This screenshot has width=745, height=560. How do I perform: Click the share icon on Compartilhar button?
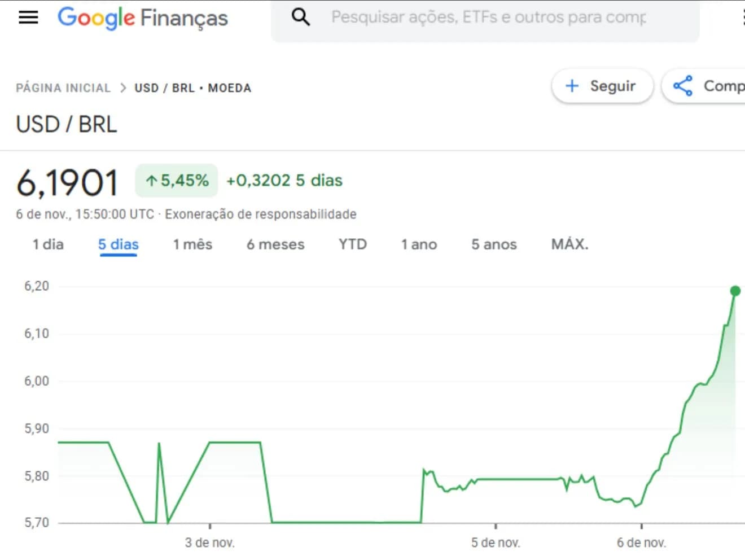coord(683,86)
